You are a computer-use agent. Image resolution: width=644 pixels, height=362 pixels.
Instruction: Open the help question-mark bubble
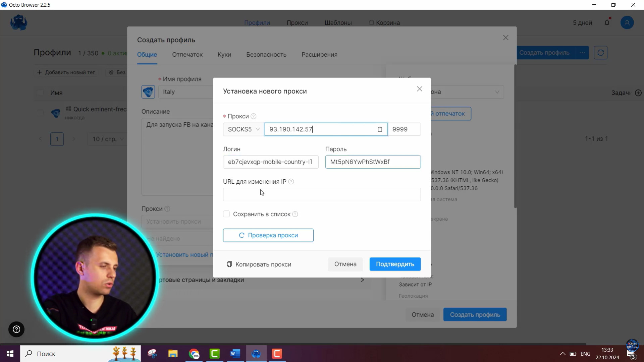[x=16, y=329]
